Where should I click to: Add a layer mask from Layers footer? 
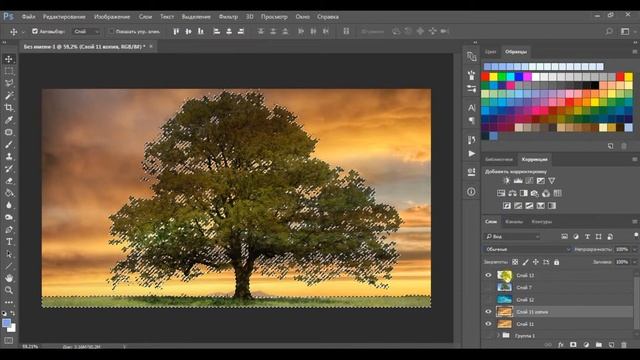(573, 345)
